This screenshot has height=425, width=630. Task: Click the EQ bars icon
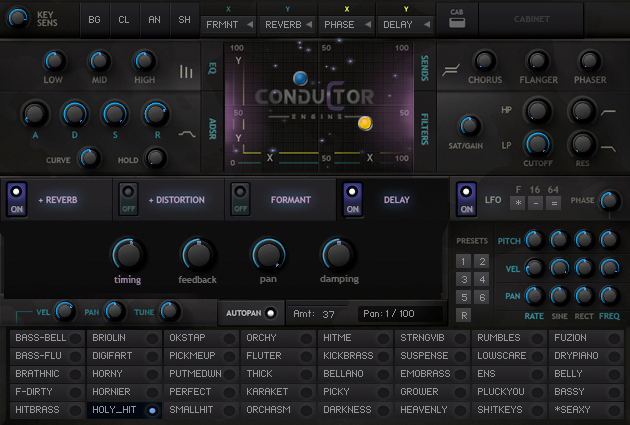186,72
